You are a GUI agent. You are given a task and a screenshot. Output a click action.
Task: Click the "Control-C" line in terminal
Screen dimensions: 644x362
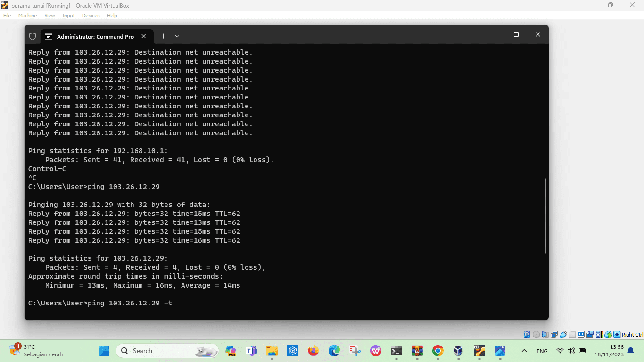(47, 169)
